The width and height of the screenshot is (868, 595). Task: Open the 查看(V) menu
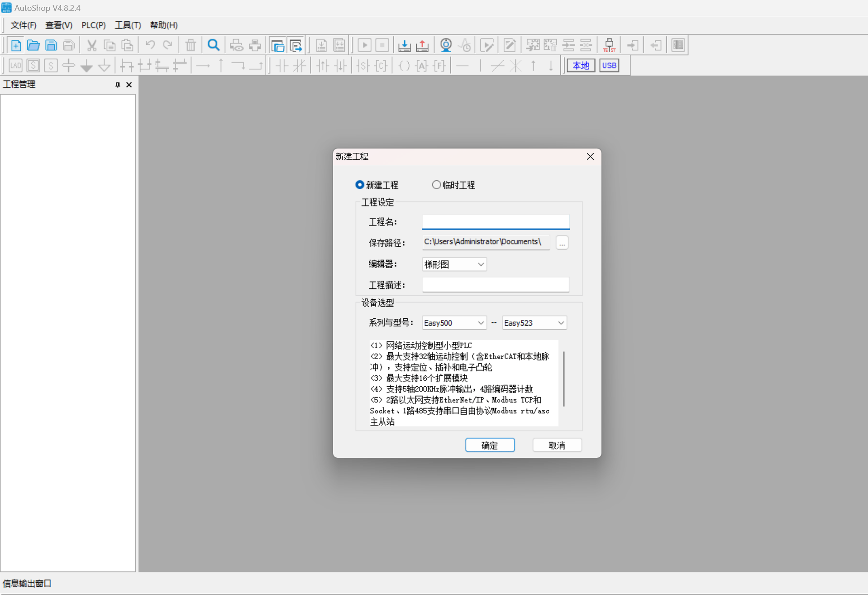(x=59, y=25)
